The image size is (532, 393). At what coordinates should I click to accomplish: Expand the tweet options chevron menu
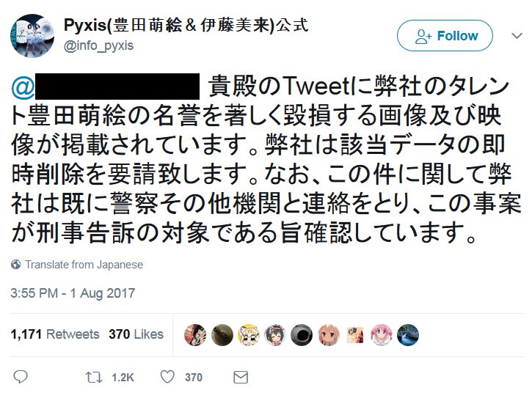point(517,36)
